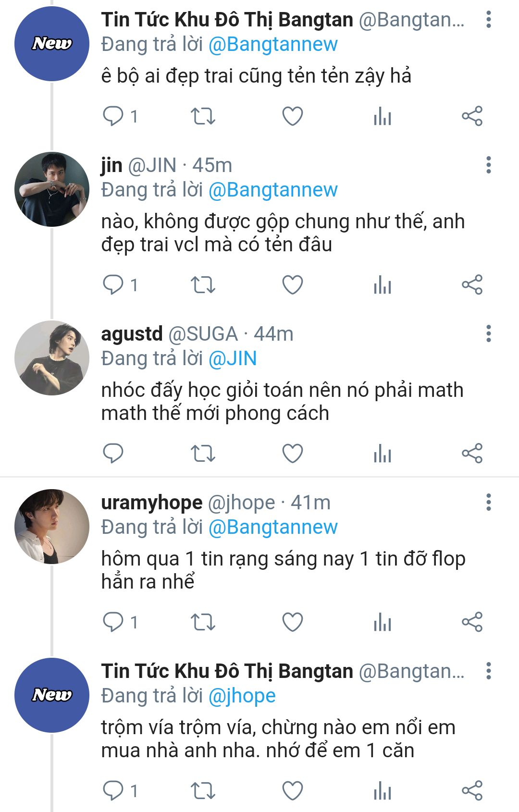Open agustd's profile picture

point(52,358)
